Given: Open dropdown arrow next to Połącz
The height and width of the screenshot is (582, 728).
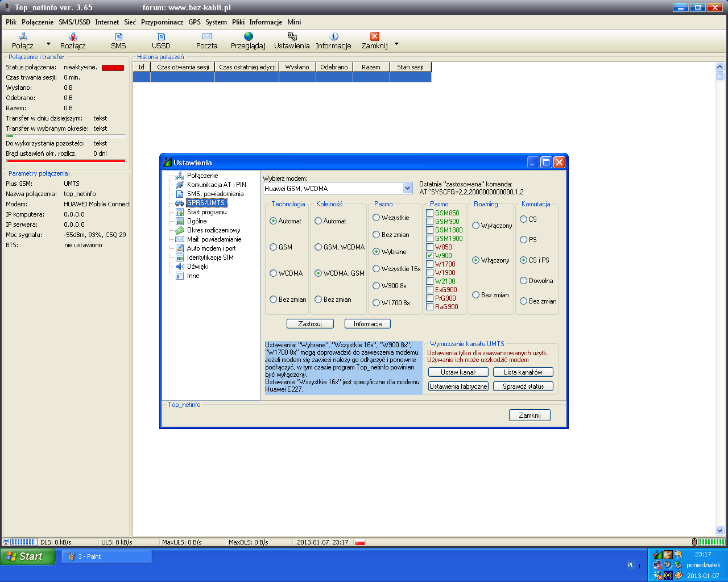Looking at the screenshot, I should 48,44.
